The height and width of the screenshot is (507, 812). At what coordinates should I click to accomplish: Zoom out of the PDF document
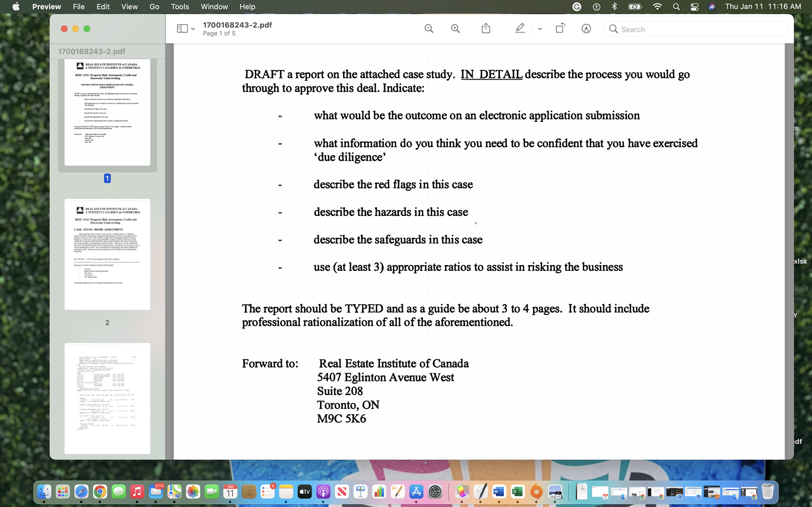click(x=429, y=28)
